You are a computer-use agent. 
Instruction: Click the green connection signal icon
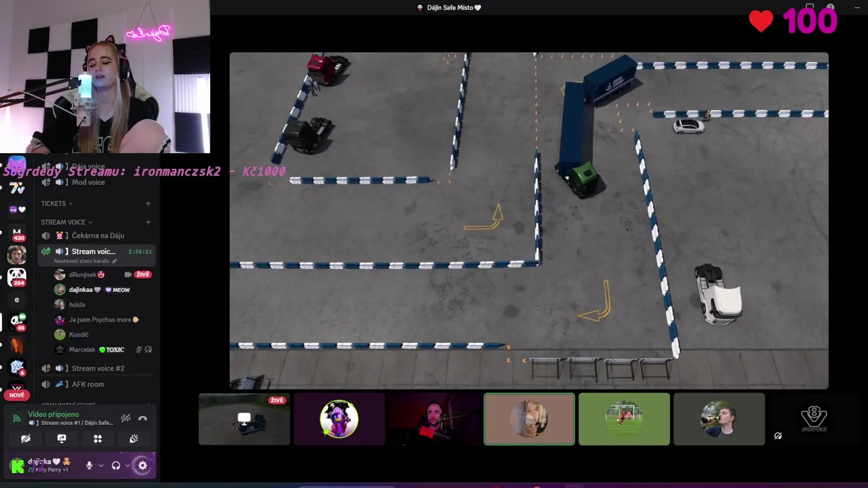[x=17, y=418]
